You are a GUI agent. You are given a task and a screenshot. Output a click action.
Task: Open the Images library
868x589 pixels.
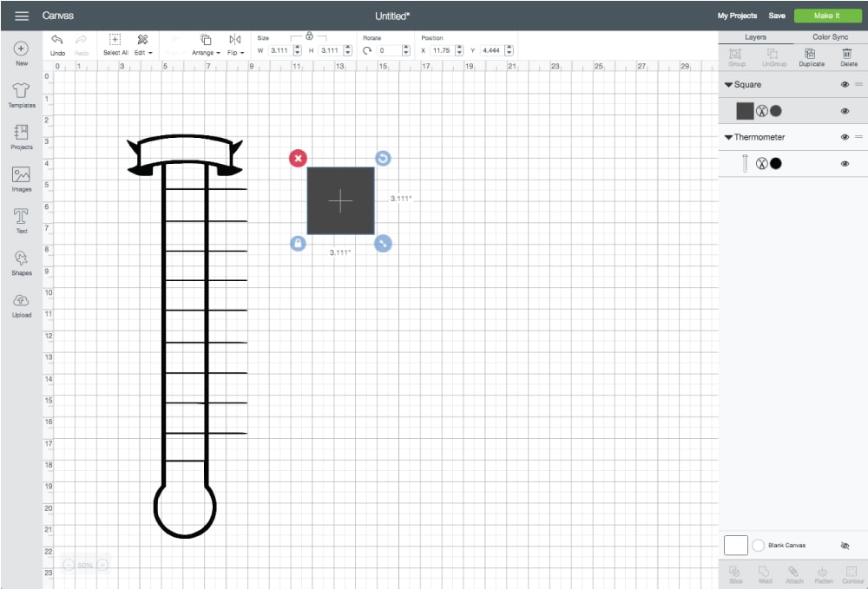pyautogui.click(x=22, y=178)
